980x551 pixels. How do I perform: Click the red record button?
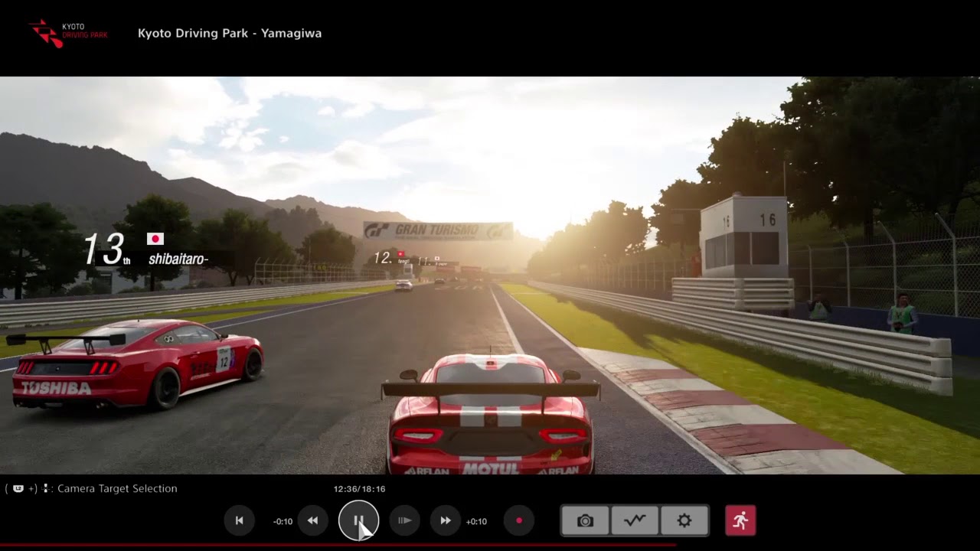pos(518,520)
